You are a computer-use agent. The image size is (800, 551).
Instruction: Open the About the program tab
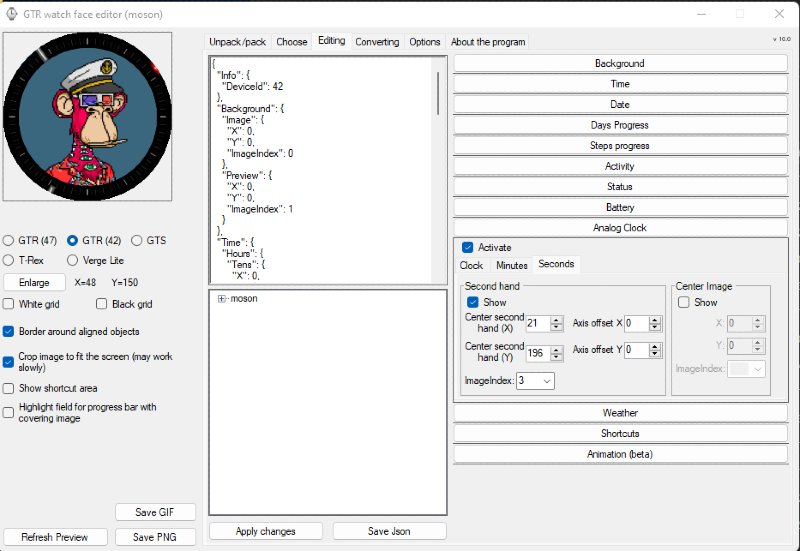[x=488, y=42]
